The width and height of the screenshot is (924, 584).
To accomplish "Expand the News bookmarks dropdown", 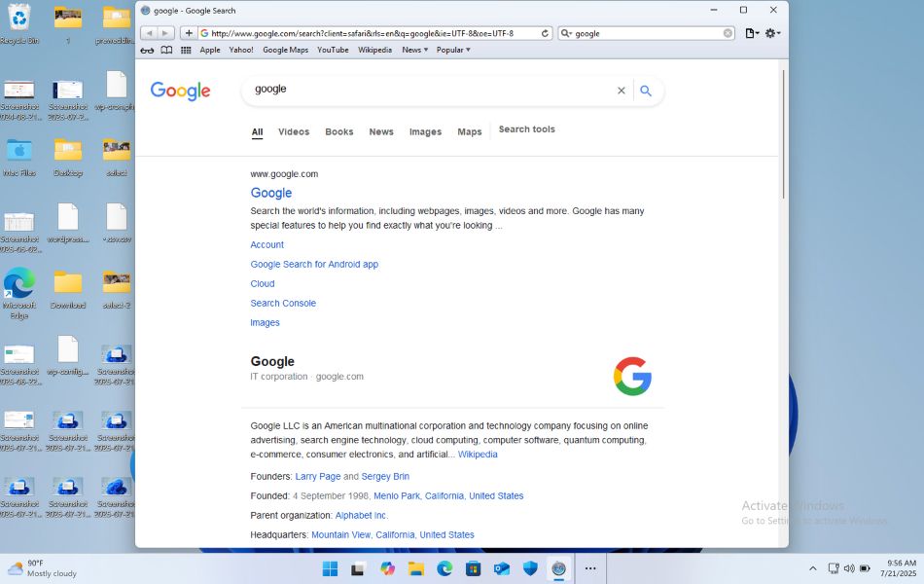I will pos(412,50).
